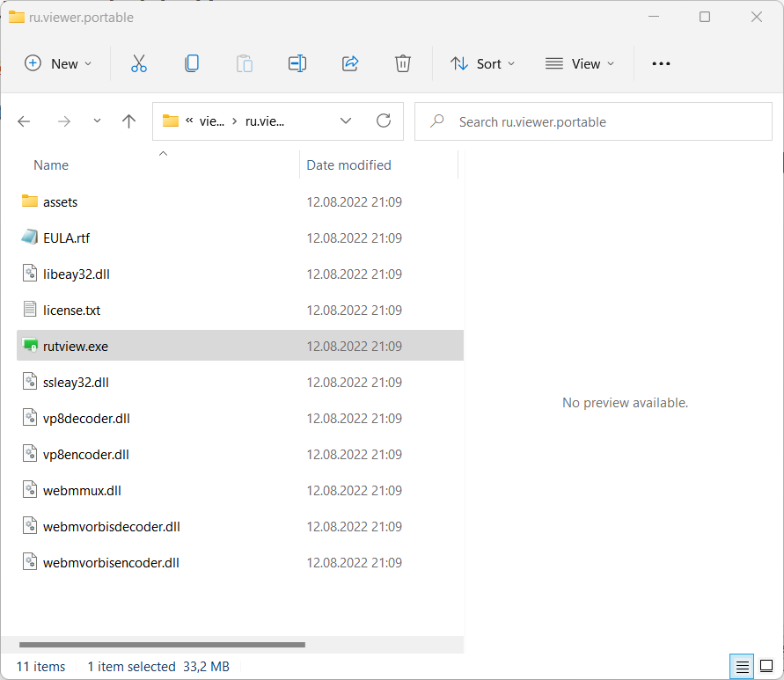
Task: Open the See more ellipsis menu
Action: (661, 63)
